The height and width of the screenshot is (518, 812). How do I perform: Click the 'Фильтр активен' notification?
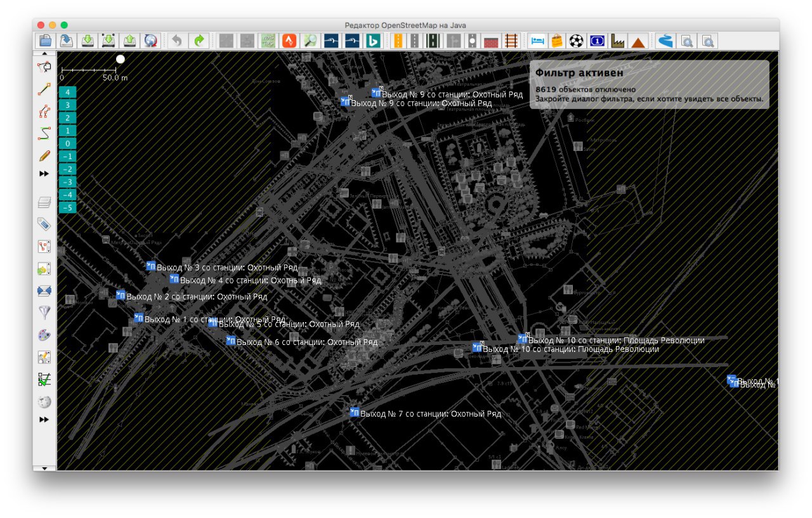pyautogui.click(x=650, y=85)
